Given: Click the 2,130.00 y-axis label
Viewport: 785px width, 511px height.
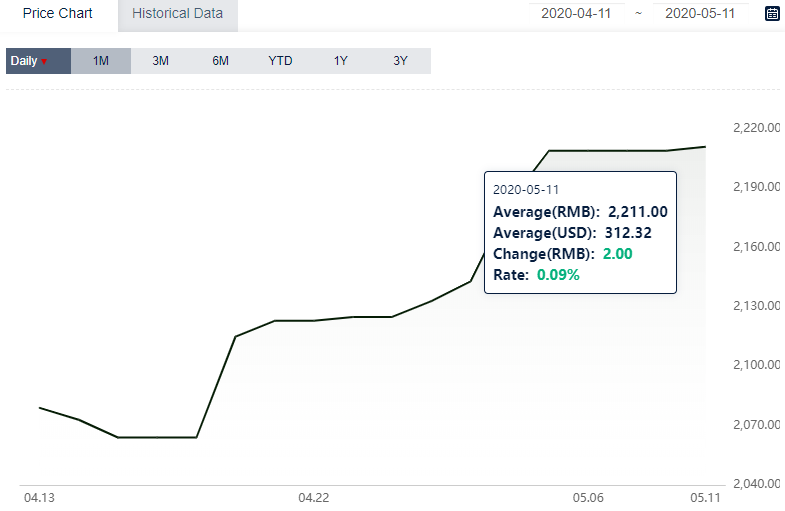Looking at the screenshot, I should coord(756,306).
